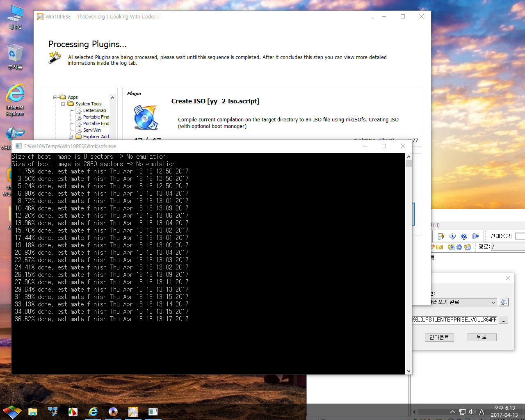Click the 'Processing Plugins...' heading
The image size is (525, 420).
tap(87, 44)
